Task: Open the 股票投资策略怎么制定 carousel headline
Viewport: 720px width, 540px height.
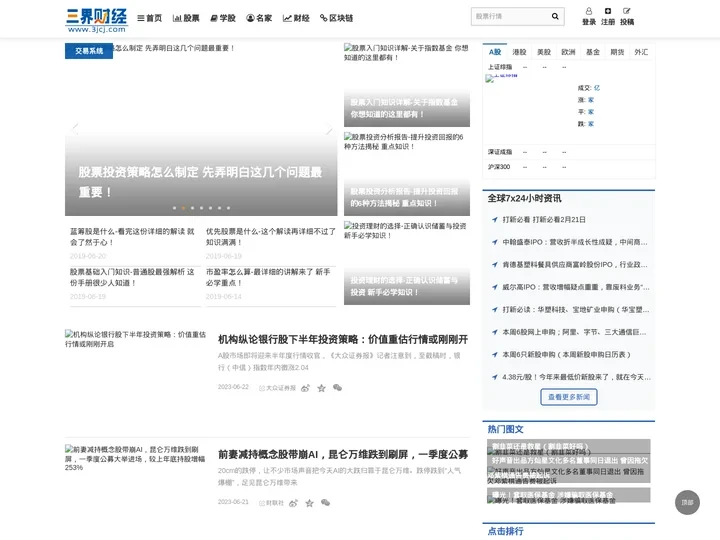Action: 200,182
